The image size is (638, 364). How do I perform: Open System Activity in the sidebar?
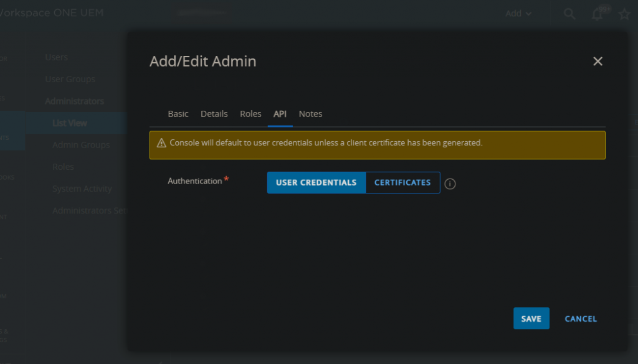click(82, 189)
